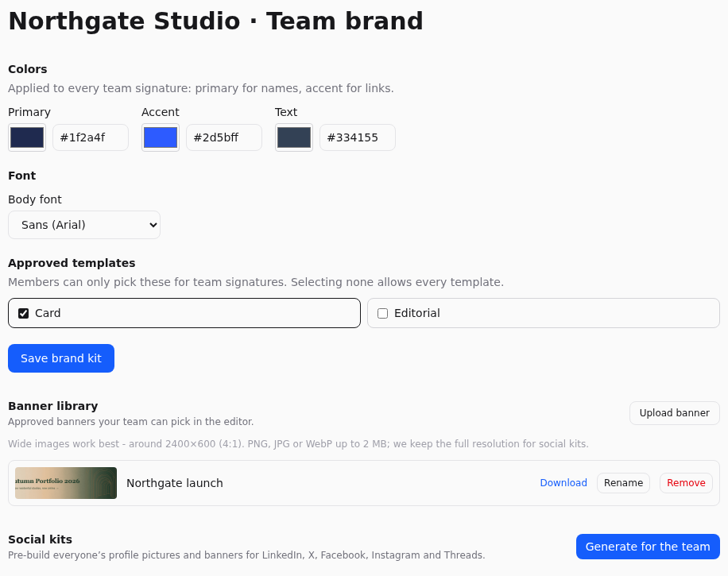This screenshot has height=576, width=728.
Task: Click the 'Social kits' section heading
Action: coord(41,539)
